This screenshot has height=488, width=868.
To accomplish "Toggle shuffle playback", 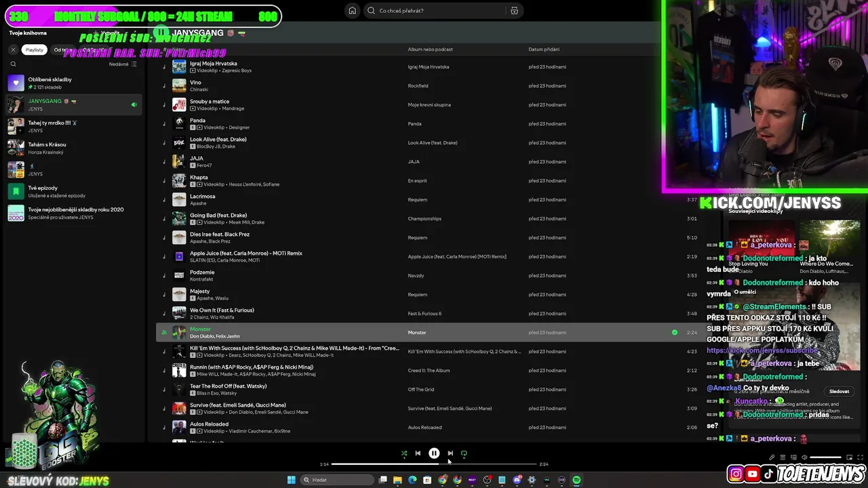I will (404, 453).
